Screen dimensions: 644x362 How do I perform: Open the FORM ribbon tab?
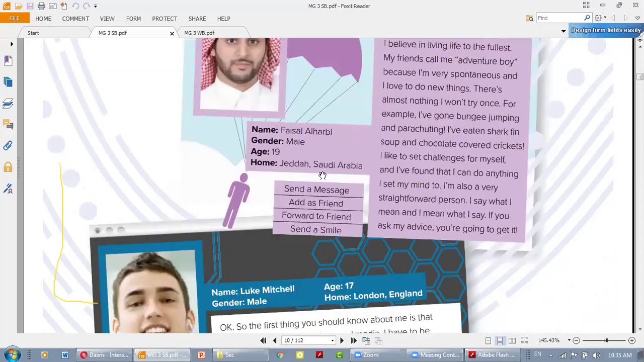(x=133, y=19)
